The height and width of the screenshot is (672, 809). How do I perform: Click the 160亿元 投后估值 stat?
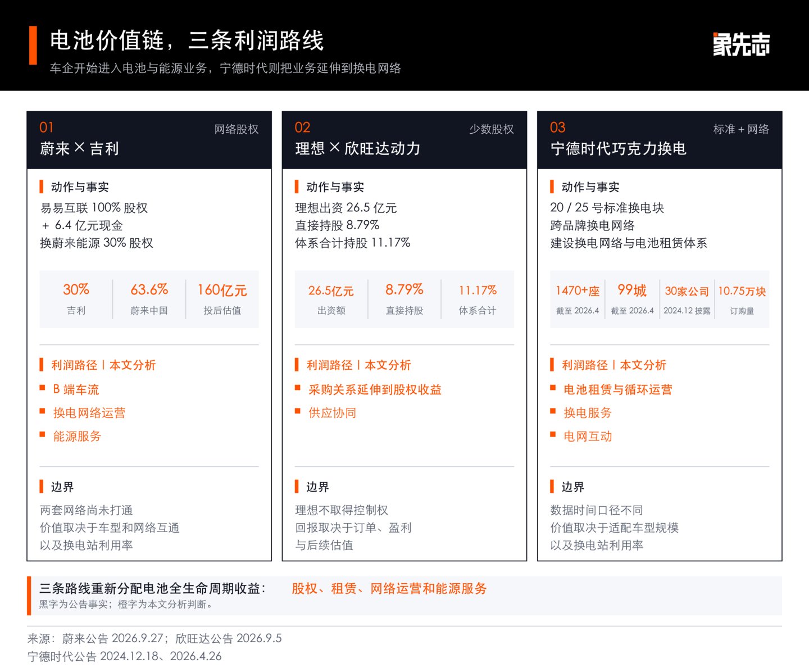[222, 299]
